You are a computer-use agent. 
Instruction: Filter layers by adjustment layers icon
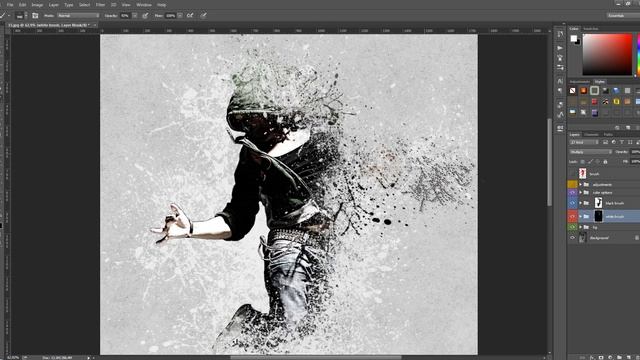613,142
